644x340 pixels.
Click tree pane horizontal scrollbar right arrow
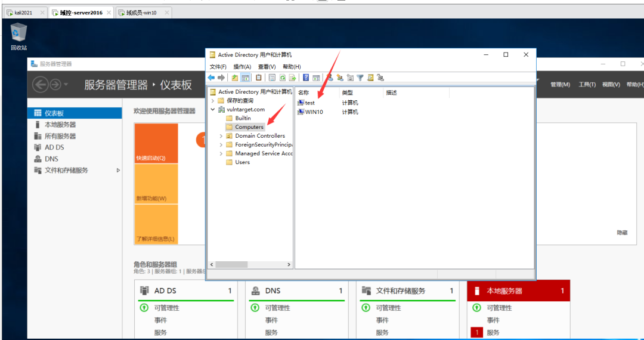(x=289, y=265)
